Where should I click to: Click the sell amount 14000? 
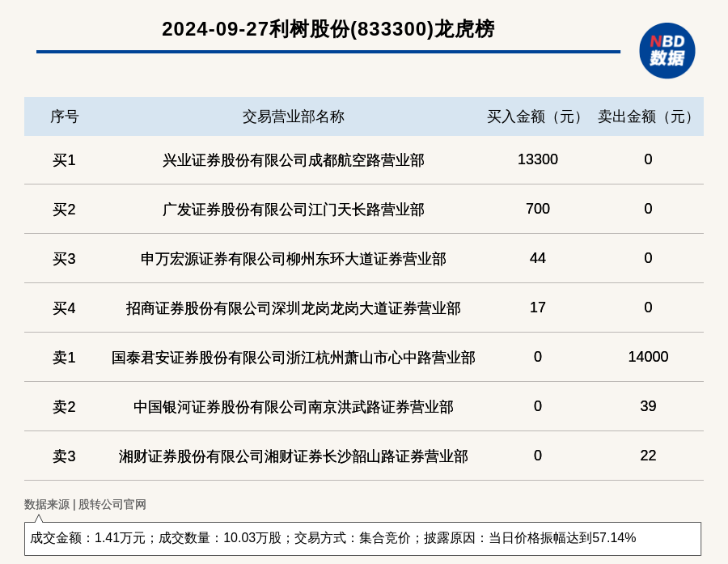(x=648, y=356)
